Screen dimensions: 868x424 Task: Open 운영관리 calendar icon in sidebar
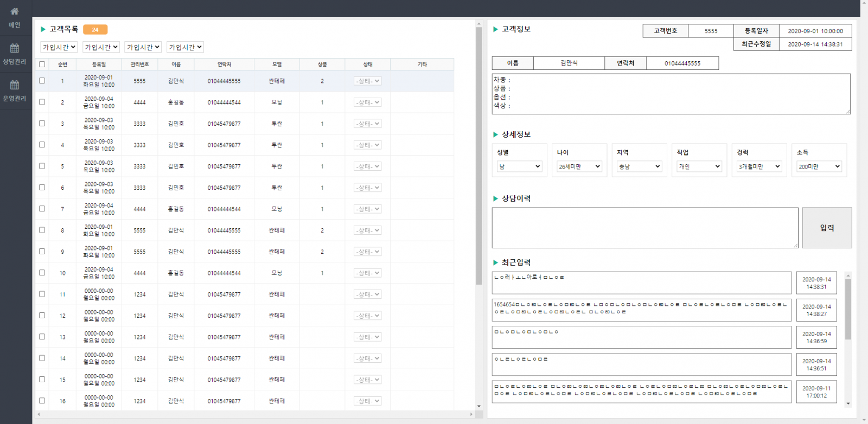coord(15,85)
